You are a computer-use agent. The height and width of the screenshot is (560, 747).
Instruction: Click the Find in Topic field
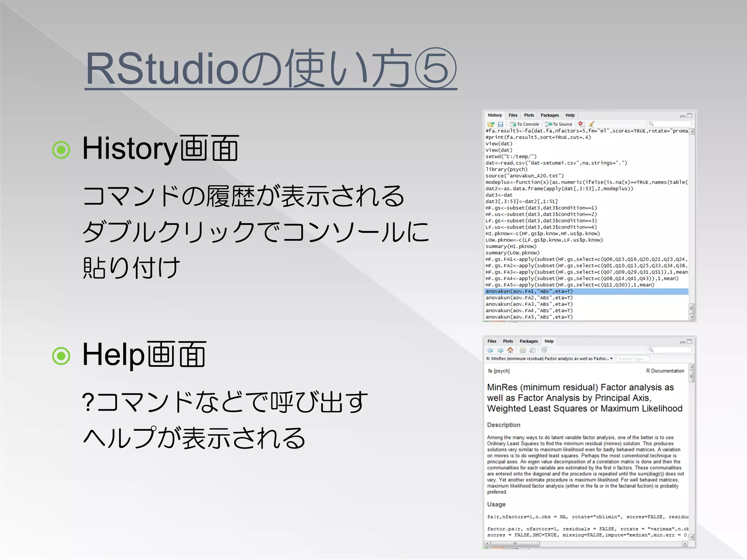(633, 359)
